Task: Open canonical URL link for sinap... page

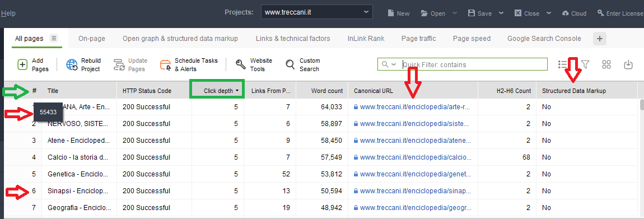Action: click(x=416, y=191)
